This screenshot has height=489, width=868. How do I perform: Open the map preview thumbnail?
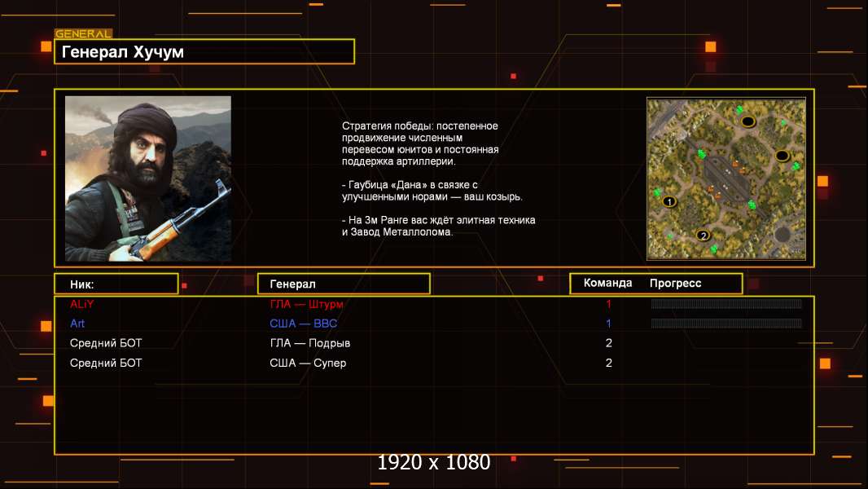coord(726,178)
